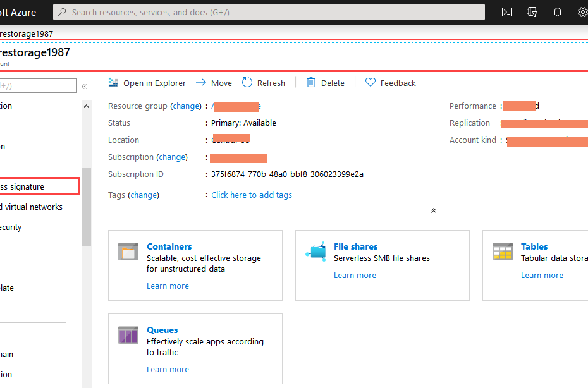Change the subscription link
The height and width of the screenshot is (388, 588).
tap(172, 157)
